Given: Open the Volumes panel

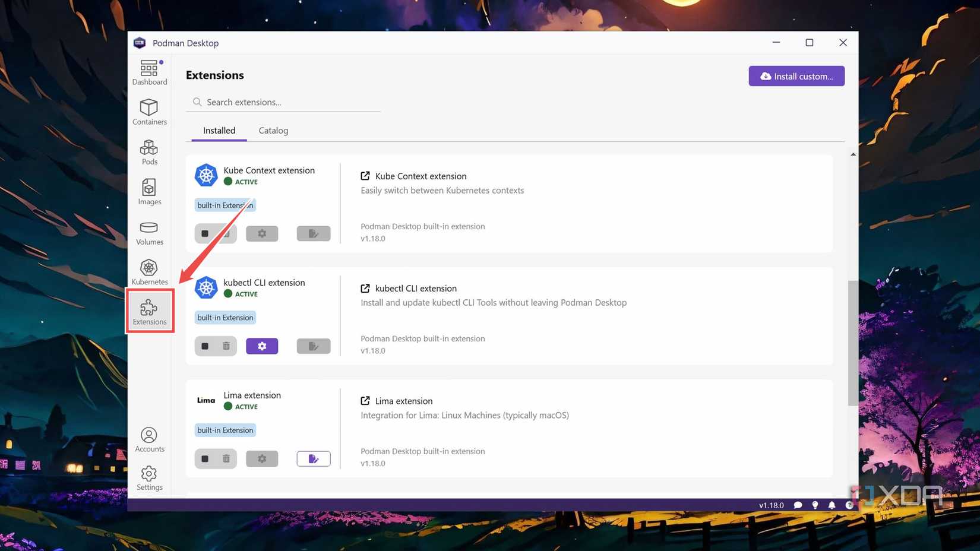Looking at the screenshot, I should pyautogui.click(x=149, y=232).
